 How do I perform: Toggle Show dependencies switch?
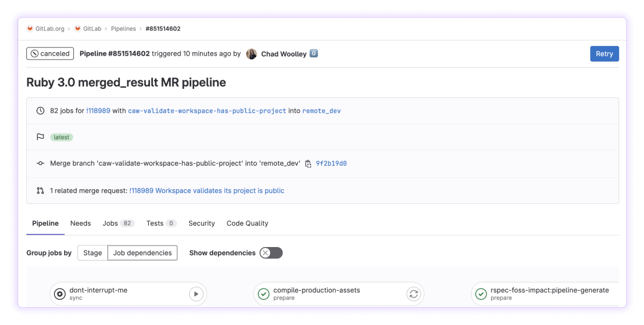(x=271, y=253)
